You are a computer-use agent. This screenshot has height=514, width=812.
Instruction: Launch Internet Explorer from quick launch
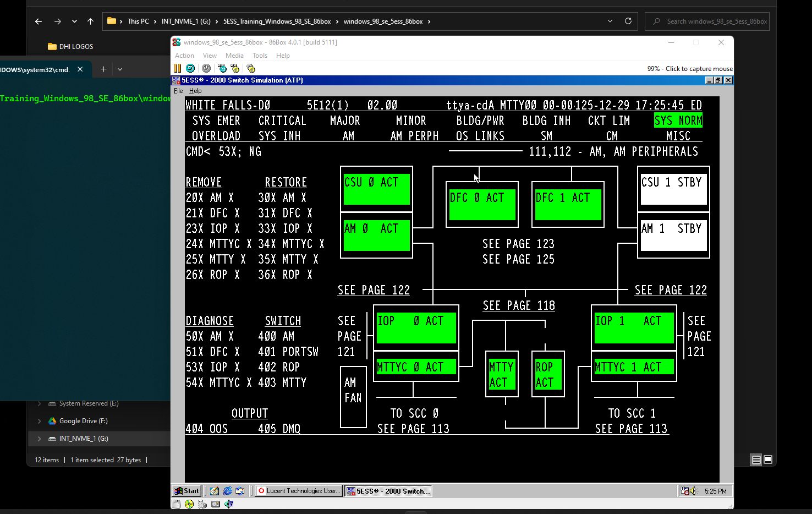click(227, 491)
